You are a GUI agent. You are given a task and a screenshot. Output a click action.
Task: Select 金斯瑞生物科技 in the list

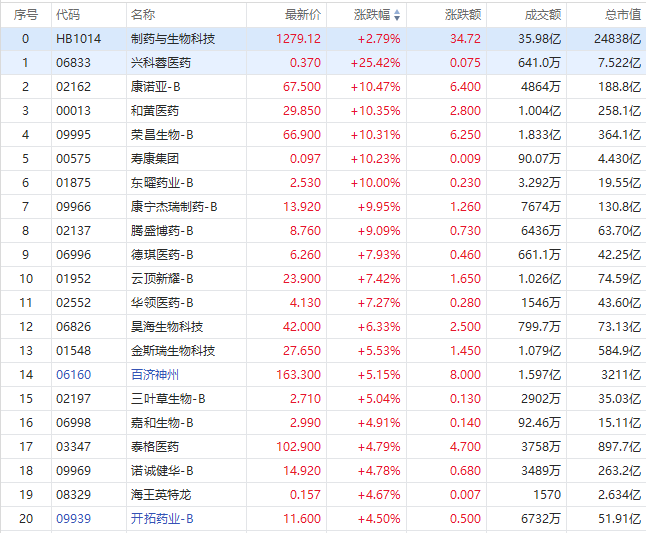pyautogui.click(x=173, y=351)
